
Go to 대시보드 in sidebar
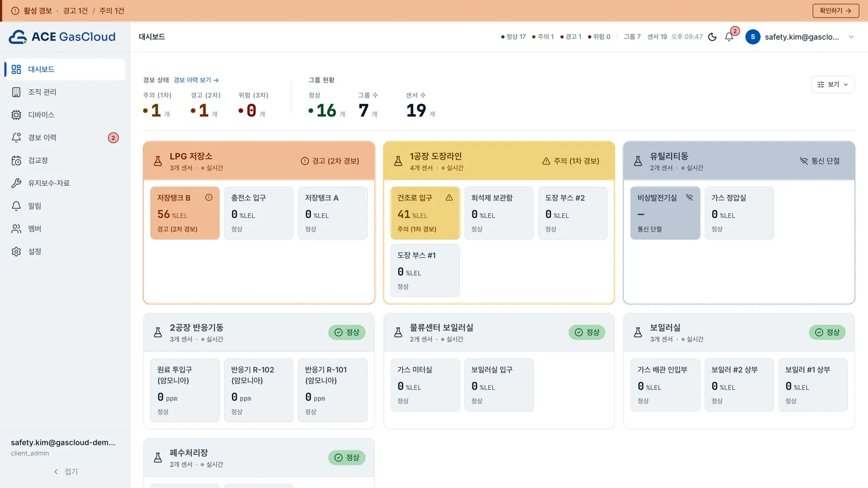pyautogui.click(x=65, y=69)
